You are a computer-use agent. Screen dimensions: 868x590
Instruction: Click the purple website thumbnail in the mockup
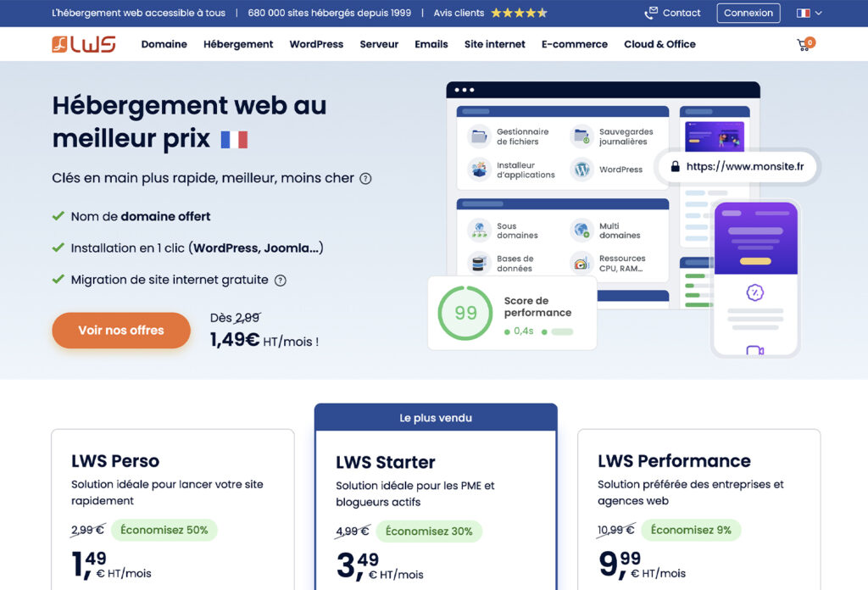pyautogui.click(x=714, y=136)
